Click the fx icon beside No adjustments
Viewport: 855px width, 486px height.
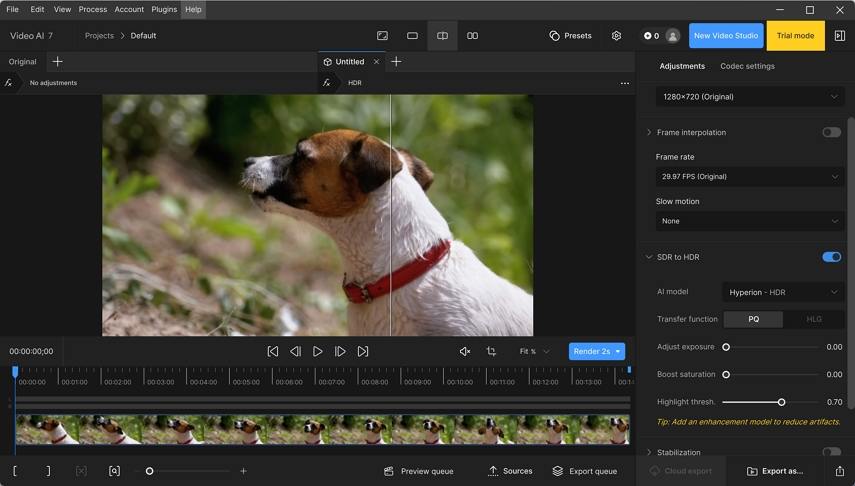coord(8,82)
